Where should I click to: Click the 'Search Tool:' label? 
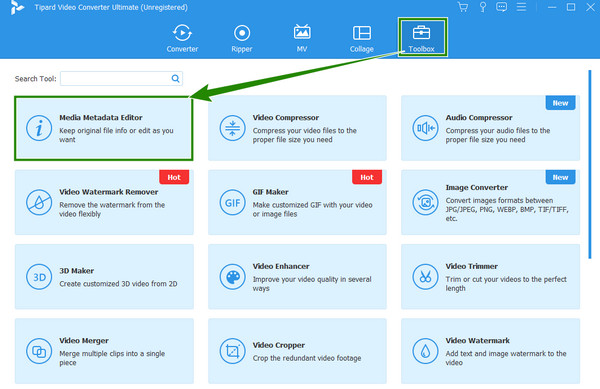coord(36,79)
